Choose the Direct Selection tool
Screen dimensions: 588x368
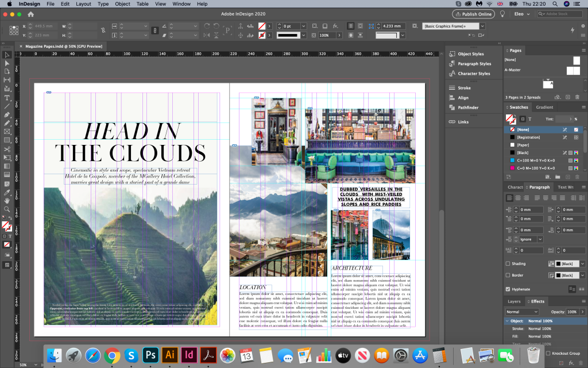pyautogui.click(x=7, y=63)
